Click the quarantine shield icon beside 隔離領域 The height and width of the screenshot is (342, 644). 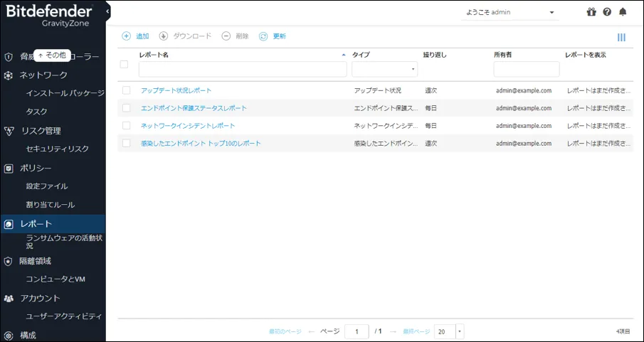tap(9, 261)
